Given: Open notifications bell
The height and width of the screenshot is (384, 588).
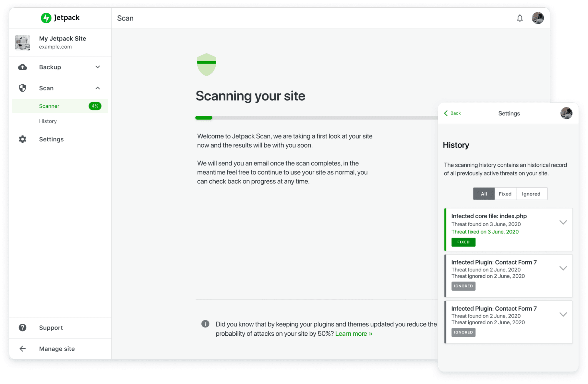Looking at the screenshot, I should [x=520, y=18].
